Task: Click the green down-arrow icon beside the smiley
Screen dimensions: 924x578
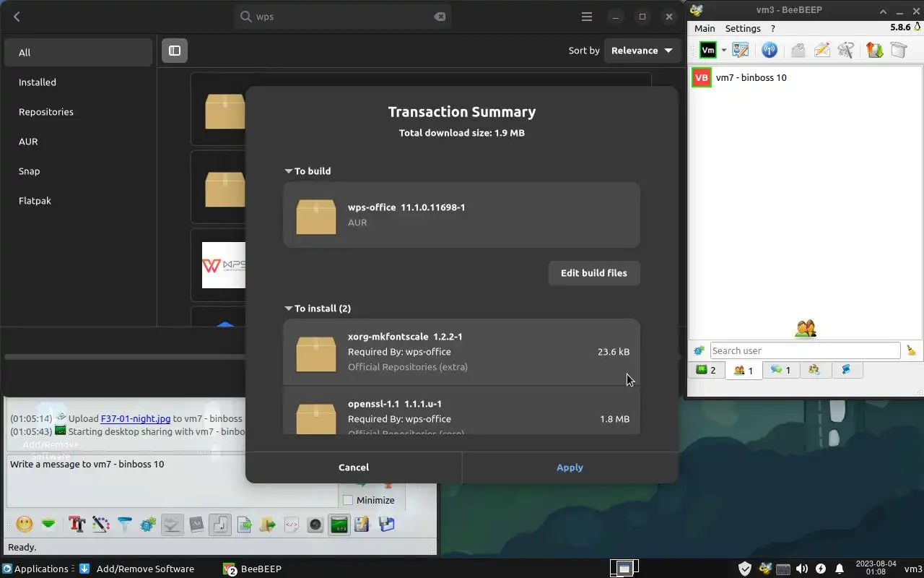Action: click(48, 524)
